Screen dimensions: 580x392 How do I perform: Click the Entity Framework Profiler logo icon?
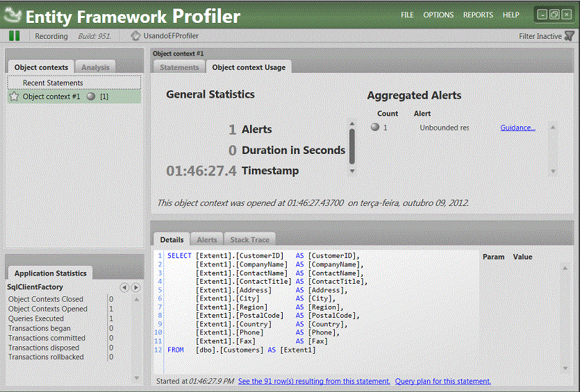[x=13, y=15]
